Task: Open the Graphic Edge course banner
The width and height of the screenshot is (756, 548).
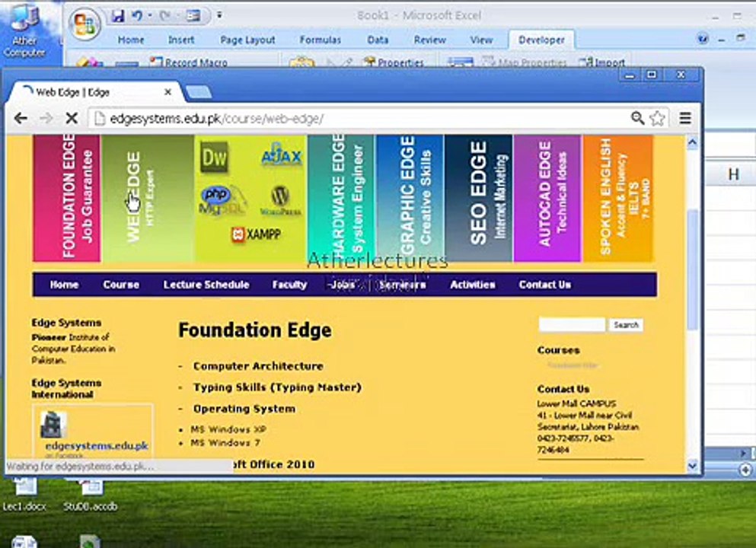Action: click(410, 198)
